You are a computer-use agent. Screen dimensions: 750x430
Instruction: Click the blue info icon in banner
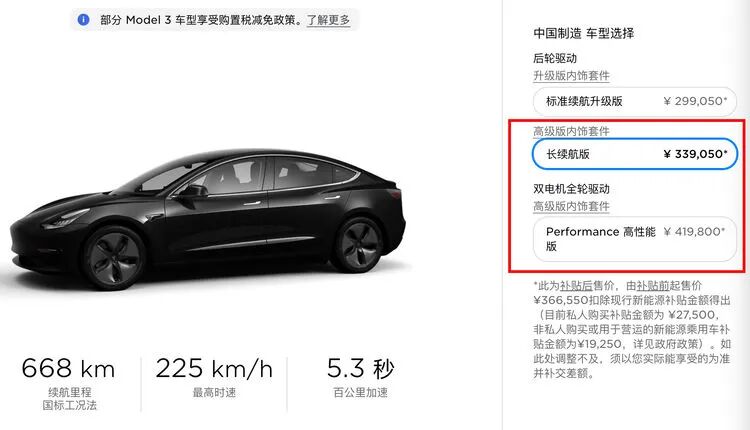[x=83, y=20]
